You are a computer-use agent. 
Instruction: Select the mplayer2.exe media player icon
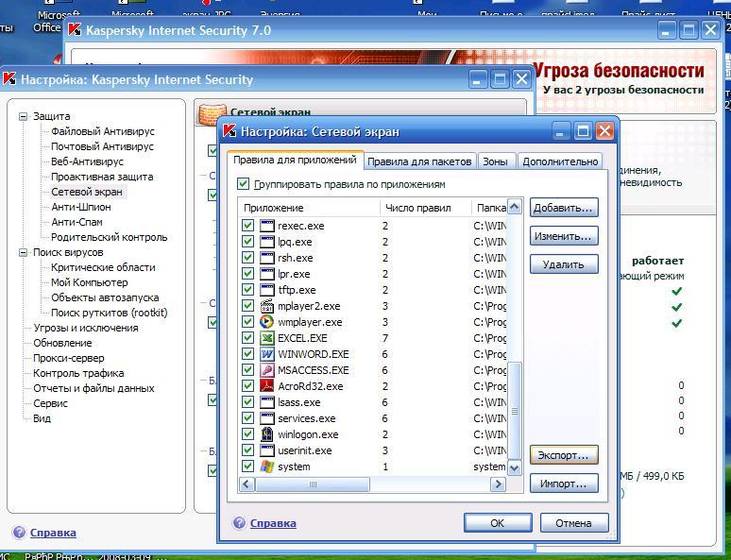(x=267, y=306)
